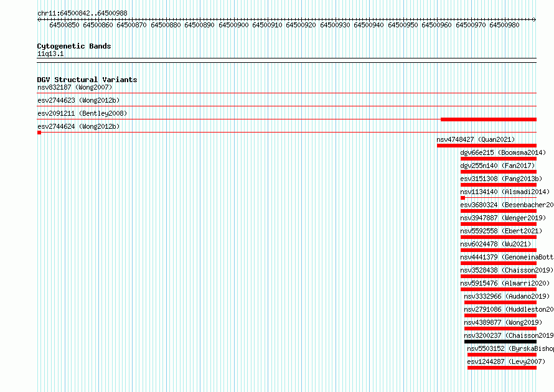Click the red bar under nsv3332966

pos(500,302)
